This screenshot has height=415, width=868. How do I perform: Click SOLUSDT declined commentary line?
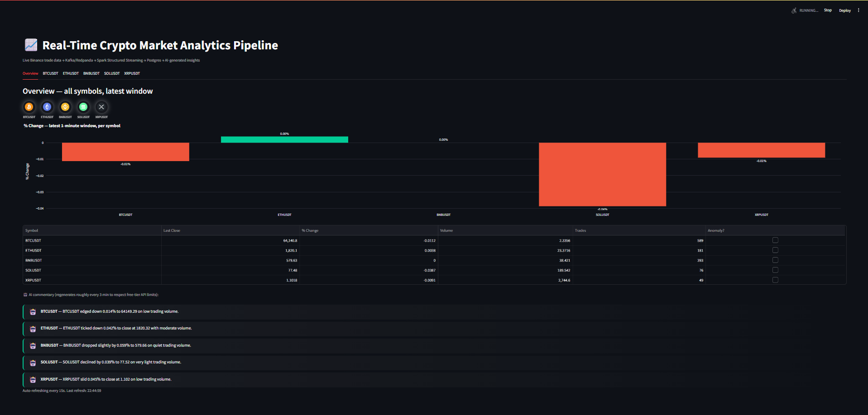pyautogui.click(x=111, y=362)
